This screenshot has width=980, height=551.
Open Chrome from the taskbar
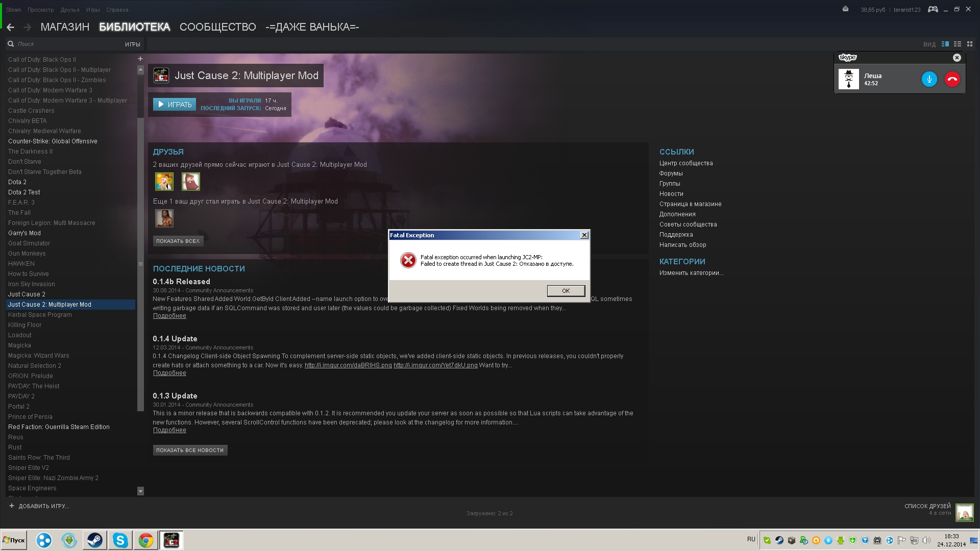(x=145, y=540)
